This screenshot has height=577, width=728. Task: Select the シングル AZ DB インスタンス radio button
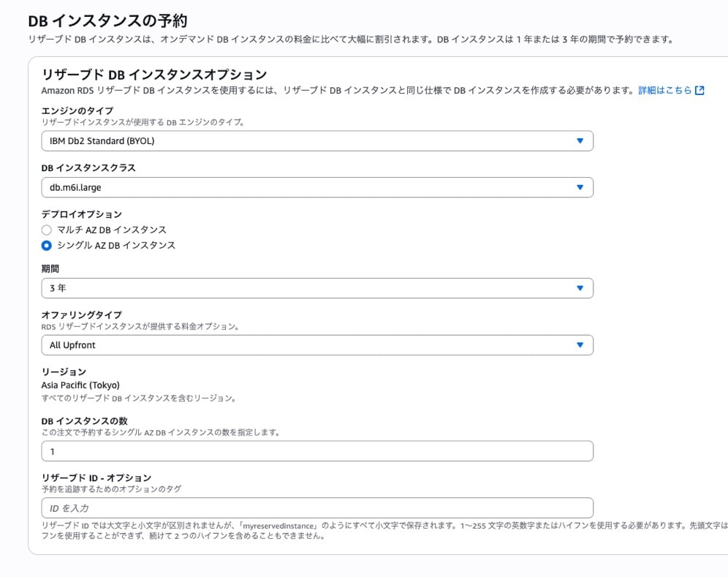47,245
